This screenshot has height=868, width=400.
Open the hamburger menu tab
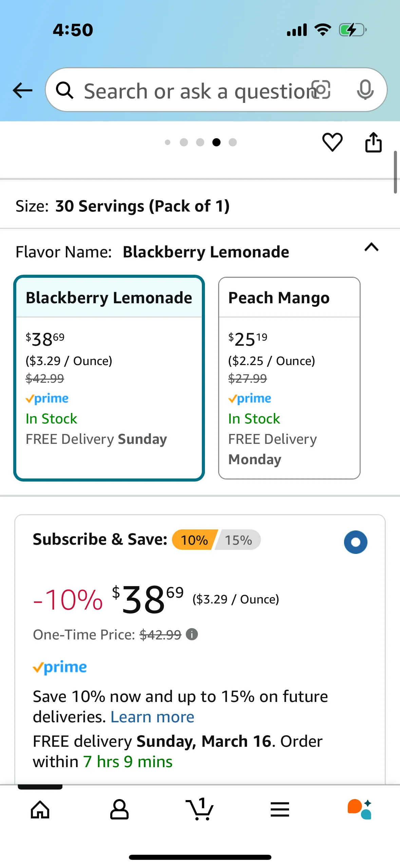[280, 809]
